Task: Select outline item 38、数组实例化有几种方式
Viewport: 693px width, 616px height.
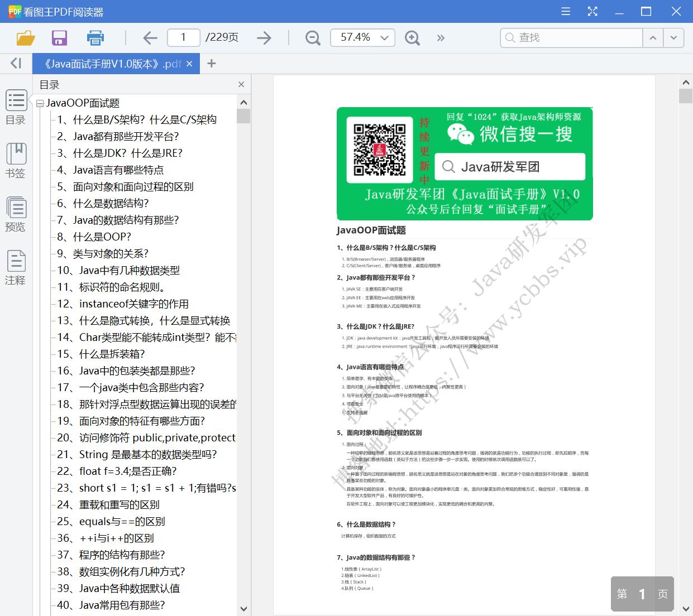Action: (121, 571)
